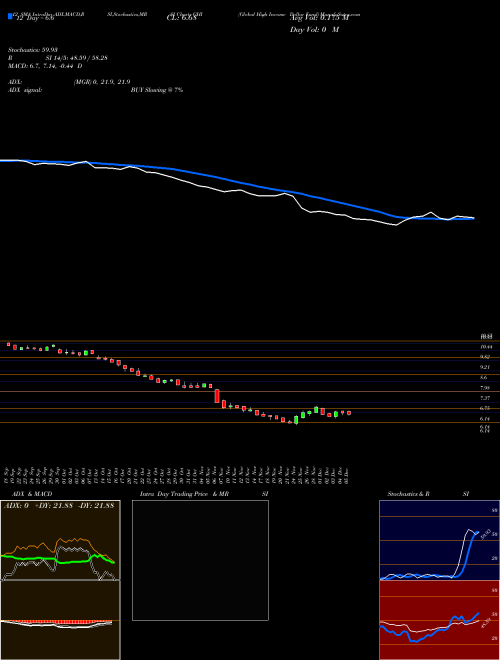Click the red-background RSI chart panel
Image resolution: width=500 pixels, height=660 pixels.
pos(439,620)
